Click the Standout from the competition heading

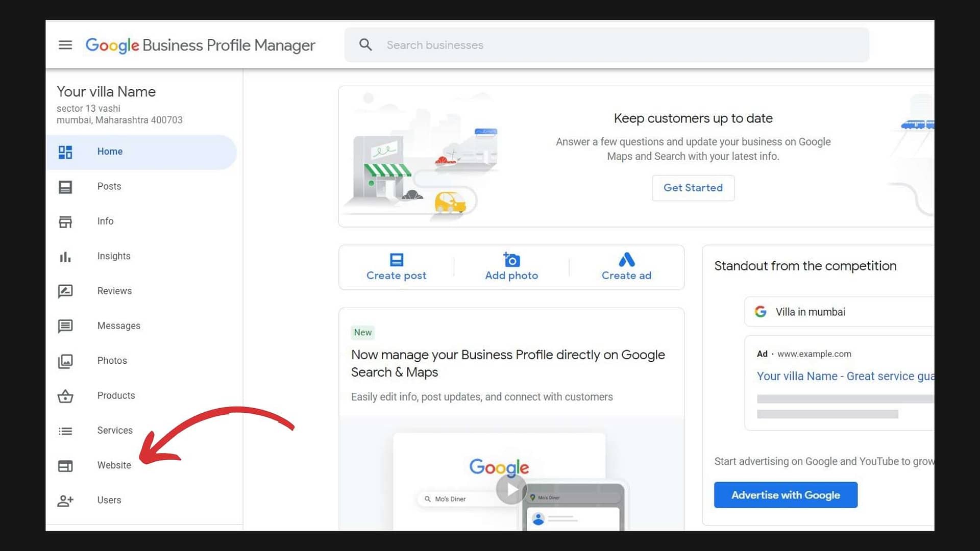click(x=805, y=266)
